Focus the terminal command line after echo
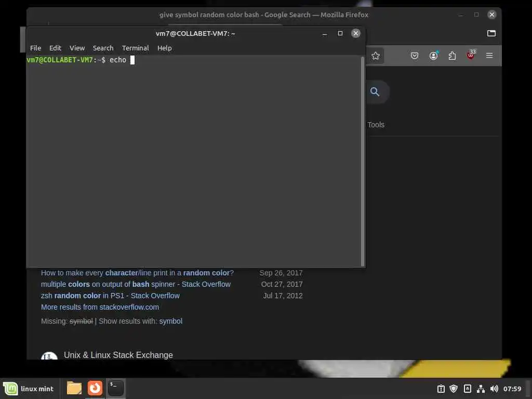The image size is (532, 399). click(x=132, y=60)
